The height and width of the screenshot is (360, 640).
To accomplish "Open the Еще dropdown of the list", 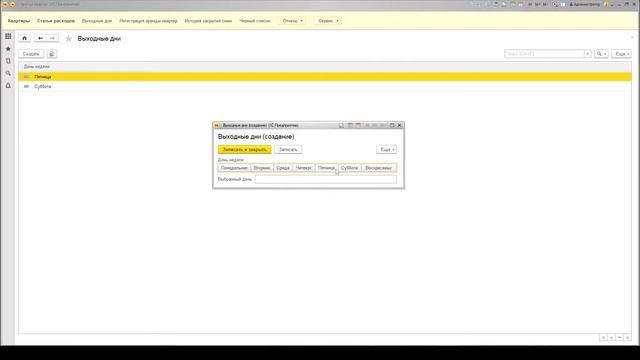I will [622, 54].
